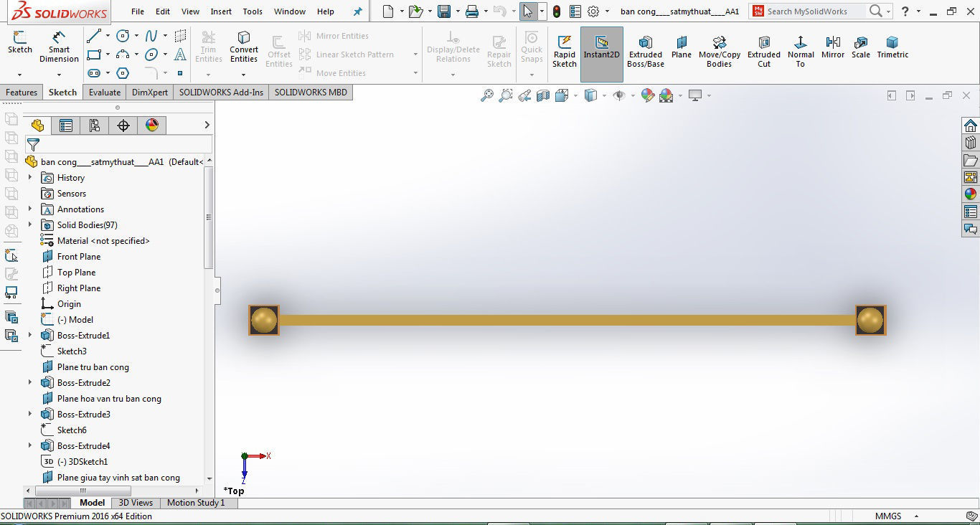Viewport: 980px width, 525px height.
Task: Expand the Boss-Extrude1 feature
Action: point(29,335)
